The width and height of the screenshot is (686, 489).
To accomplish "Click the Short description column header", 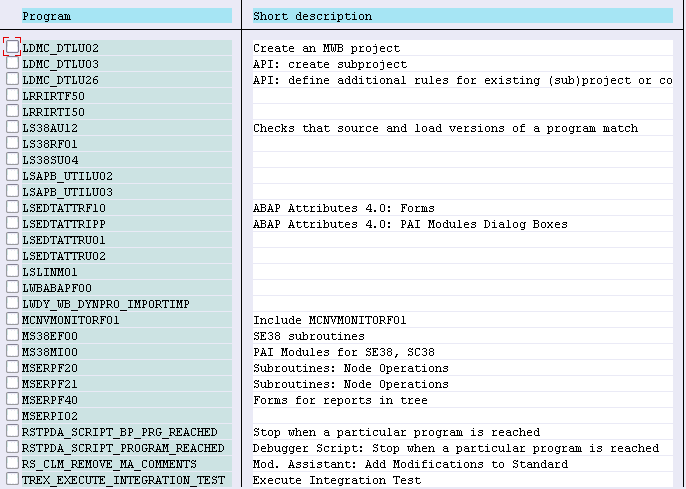I will click(x=462, y=16).
